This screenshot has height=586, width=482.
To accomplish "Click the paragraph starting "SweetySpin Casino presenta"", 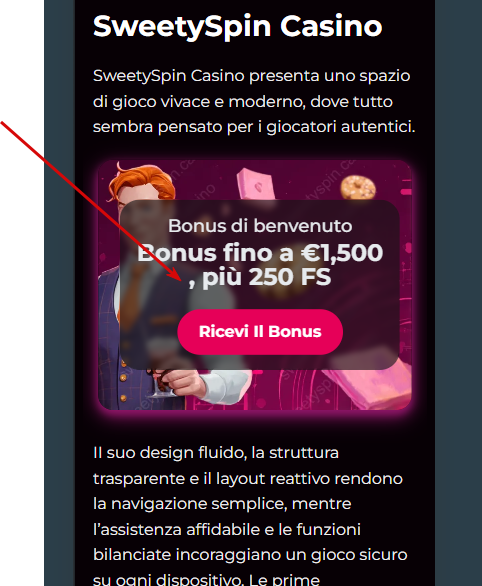I will [x=254, y=101].
